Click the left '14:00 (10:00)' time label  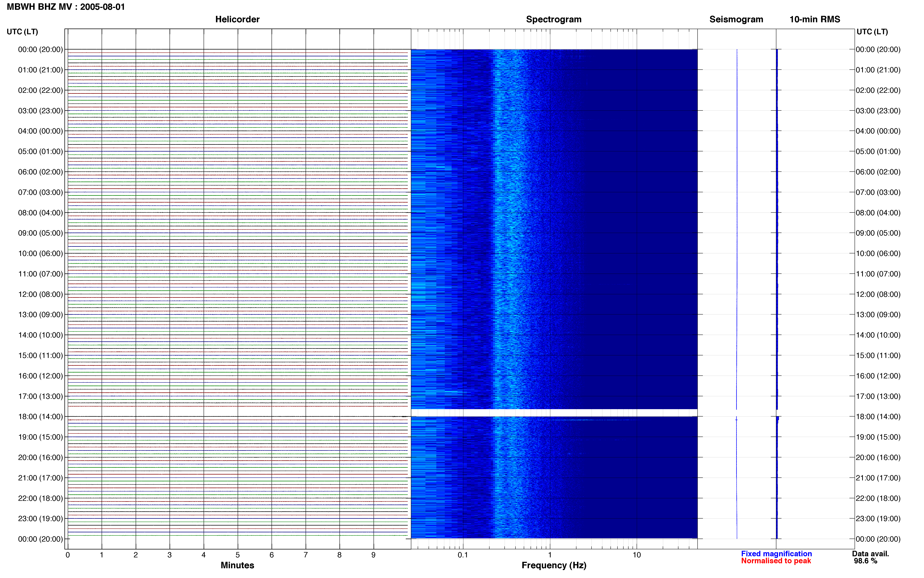(41, 335)
